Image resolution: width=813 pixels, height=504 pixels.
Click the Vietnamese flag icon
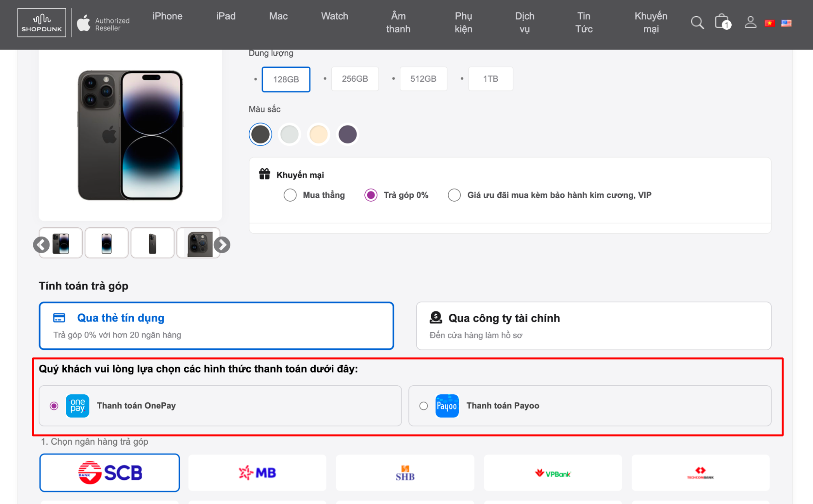tap(770, 23)
